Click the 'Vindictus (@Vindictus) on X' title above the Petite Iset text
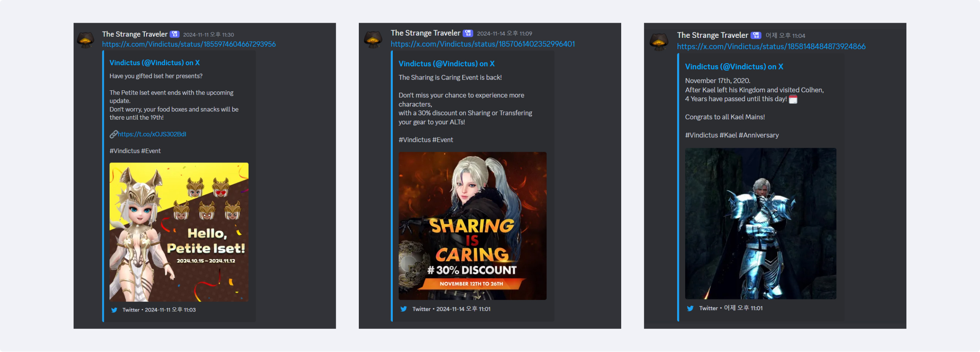The height and width of the screenshot is (352, 980). pos(154,63)
